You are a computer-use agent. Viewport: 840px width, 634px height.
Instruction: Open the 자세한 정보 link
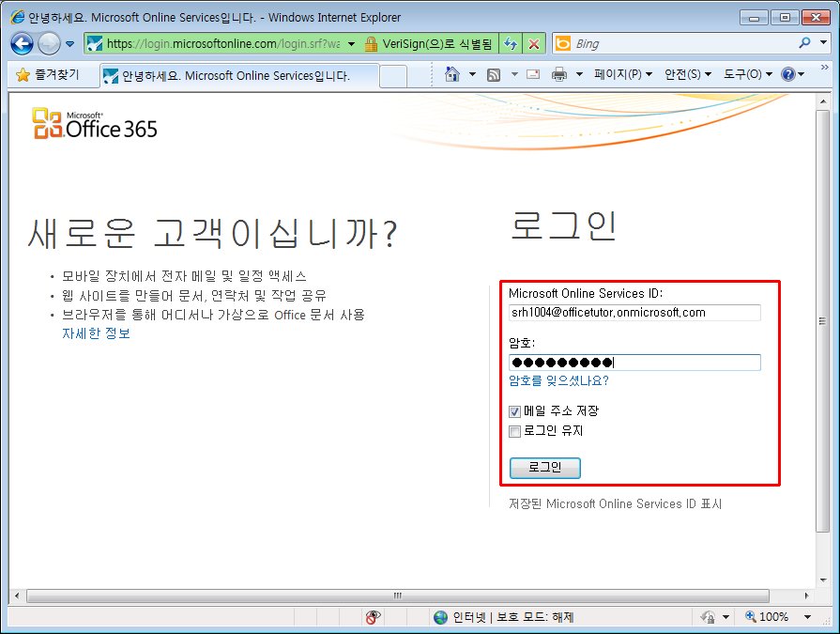point(96,333)
